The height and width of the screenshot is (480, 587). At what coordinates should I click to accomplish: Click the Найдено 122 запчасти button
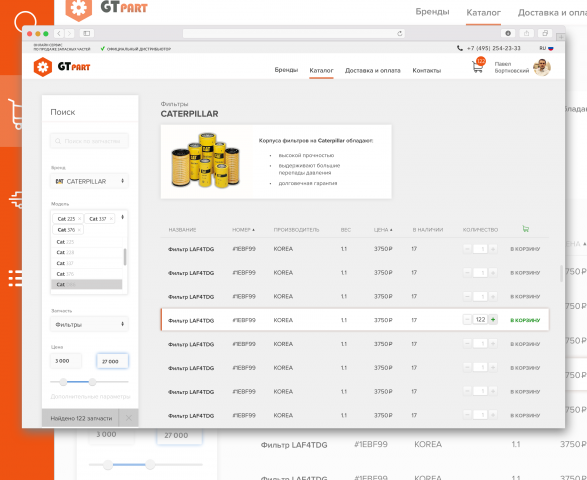[80, 418]
